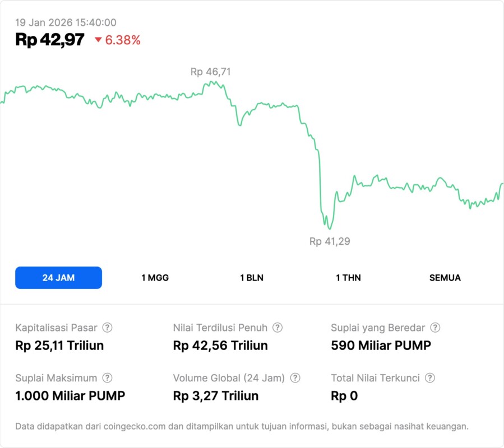Screen dimensions: 504x448
Task: Select the 24 JAM time range
Action: (58, 278)
